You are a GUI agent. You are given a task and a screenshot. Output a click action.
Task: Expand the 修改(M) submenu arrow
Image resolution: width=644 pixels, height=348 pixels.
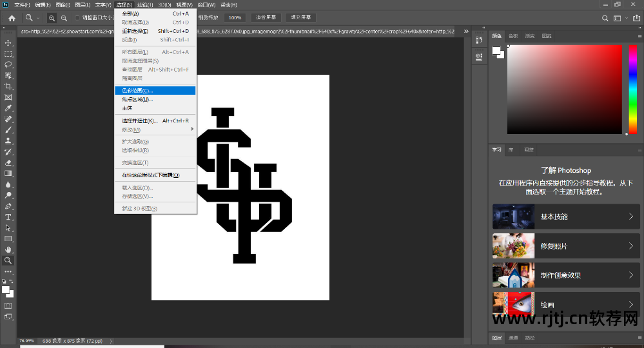click(x=192, y=130)
